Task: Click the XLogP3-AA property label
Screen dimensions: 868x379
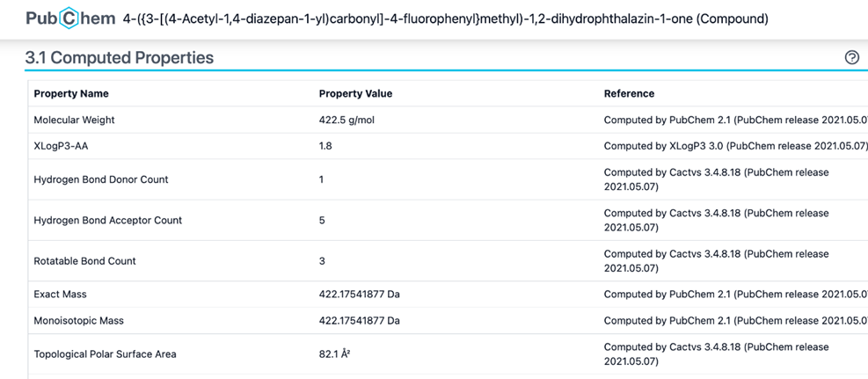Action: point(62,146)
